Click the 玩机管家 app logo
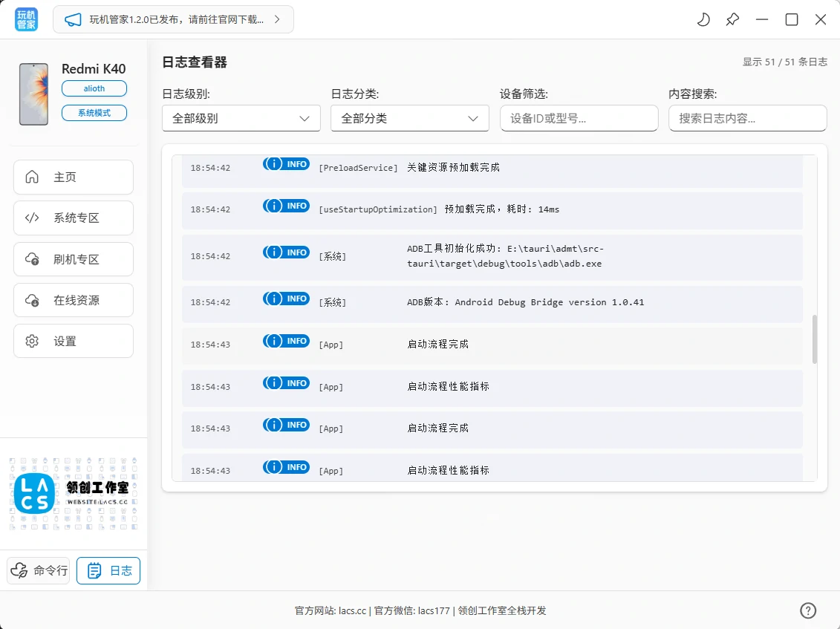 [26, 20]
